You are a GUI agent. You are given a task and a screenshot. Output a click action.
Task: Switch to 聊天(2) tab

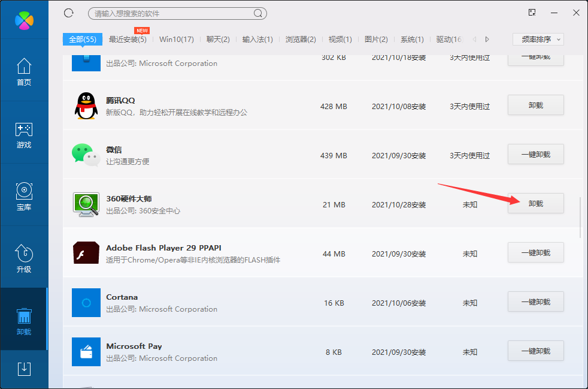tap(218, 40)
